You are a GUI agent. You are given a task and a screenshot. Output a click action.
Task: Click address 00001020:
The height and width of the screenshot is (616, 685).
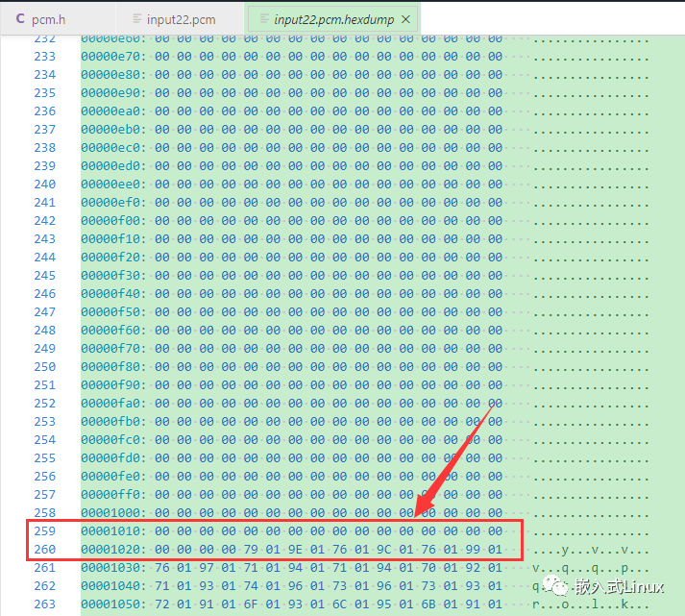pyautogui.click(x=113, y=550)
